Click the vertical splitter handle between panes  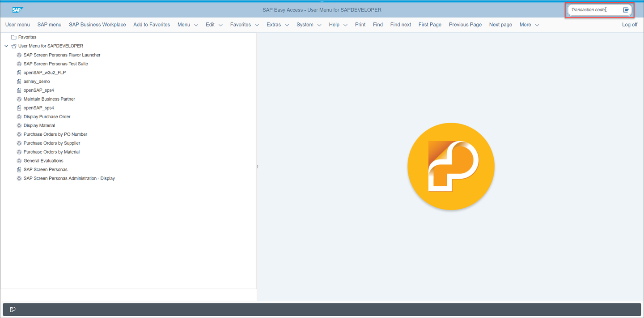(x=258, y=167)
